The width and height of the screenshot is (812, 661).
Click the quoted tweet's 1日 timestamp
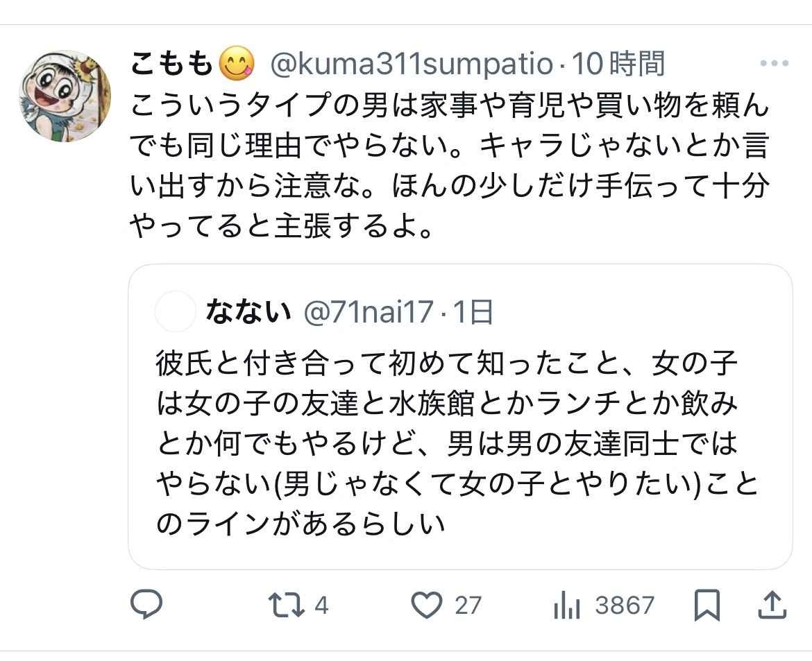click(x=473, y=313)
